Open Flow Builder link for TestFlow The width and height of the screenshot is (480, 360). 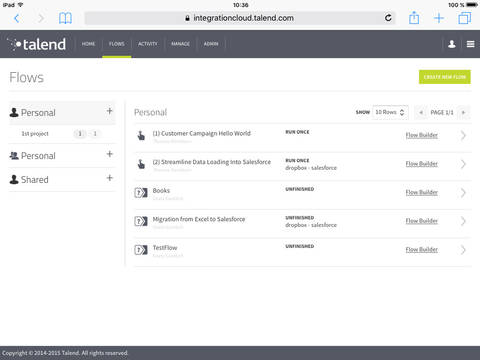coord(422,249)
